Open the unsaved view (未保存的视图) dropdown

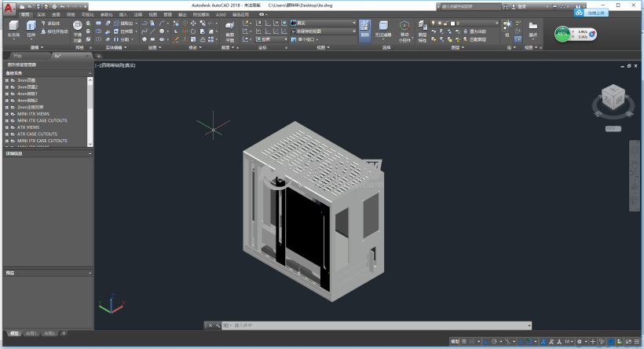tap(324, 31)
